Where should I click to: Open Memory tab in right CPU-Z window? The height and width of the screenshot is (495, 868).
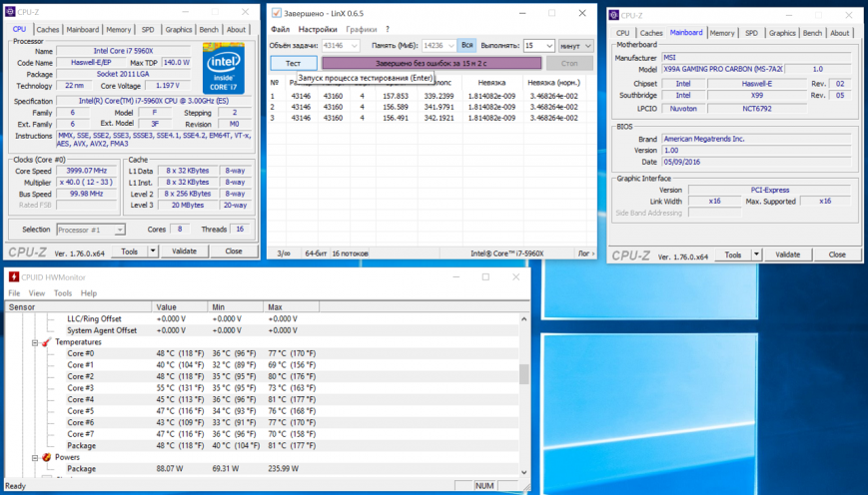[722, 33]
